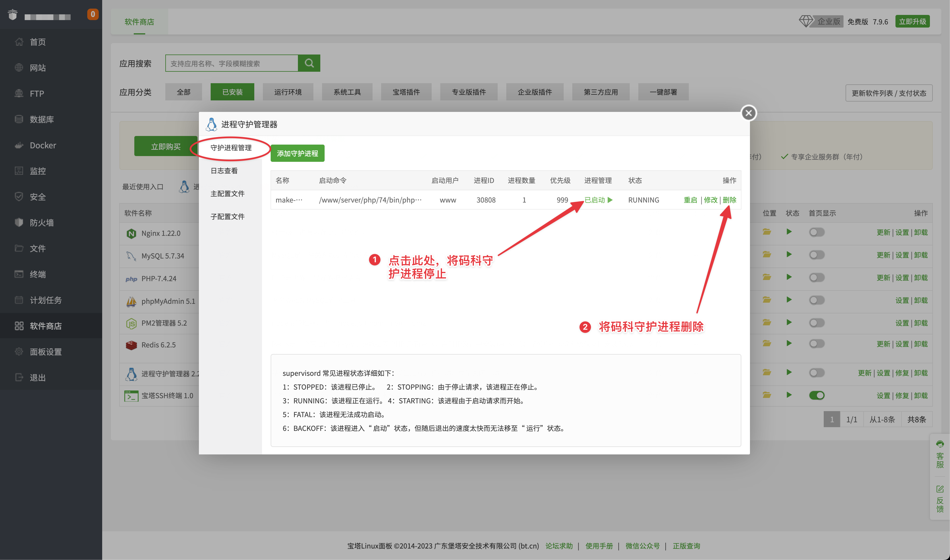Screen dimensions: 950x560
Task: Click 宝塔SSH终端 terminal icon
Action: pos(131,396)
